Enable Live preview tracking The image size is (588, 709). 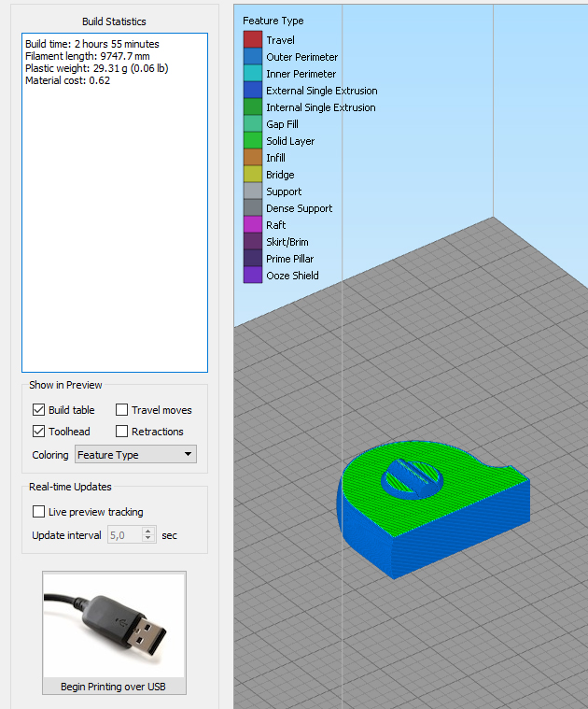(39, 511)
